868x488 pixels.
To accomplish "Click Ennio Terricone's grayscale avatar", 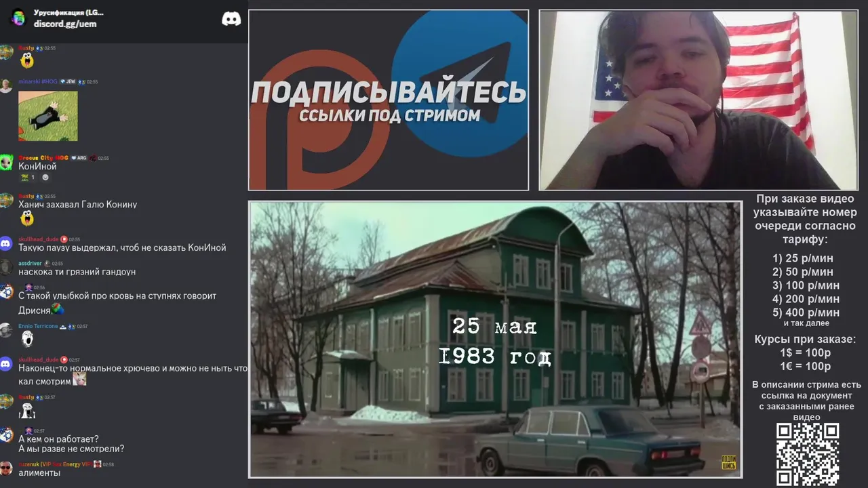I will pos(6,331).
